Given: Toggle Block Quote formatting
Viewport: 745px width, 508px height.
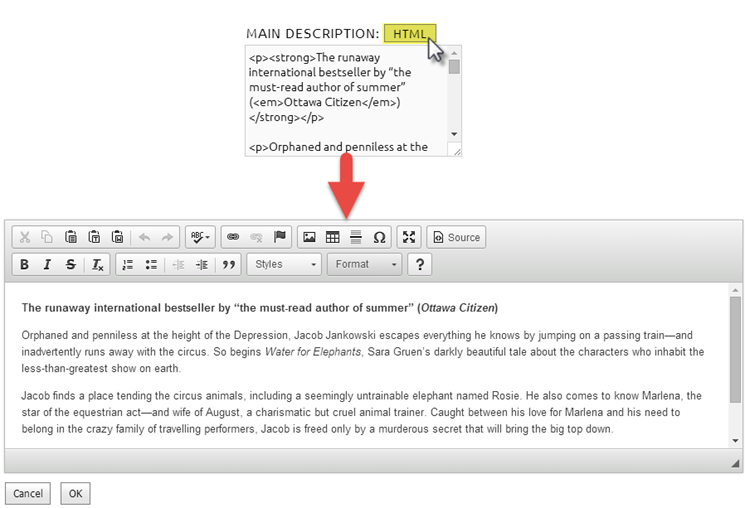Looking at the screenshot, I should click(229, 264).
